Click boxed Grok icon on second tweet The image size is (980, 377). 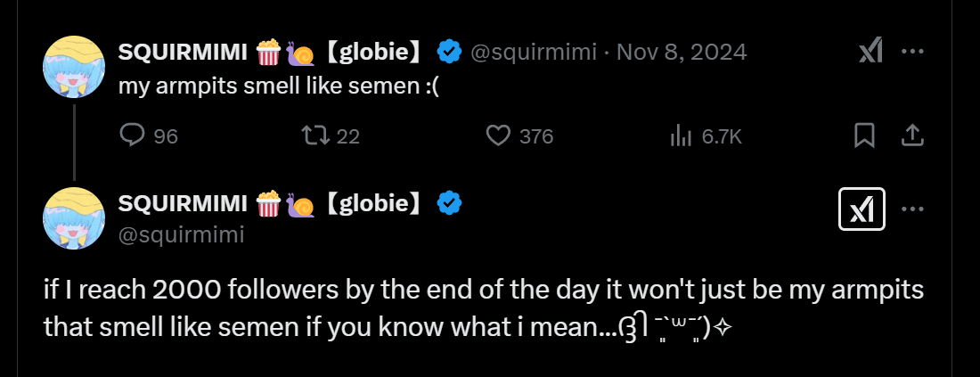[x=862, y=209]
